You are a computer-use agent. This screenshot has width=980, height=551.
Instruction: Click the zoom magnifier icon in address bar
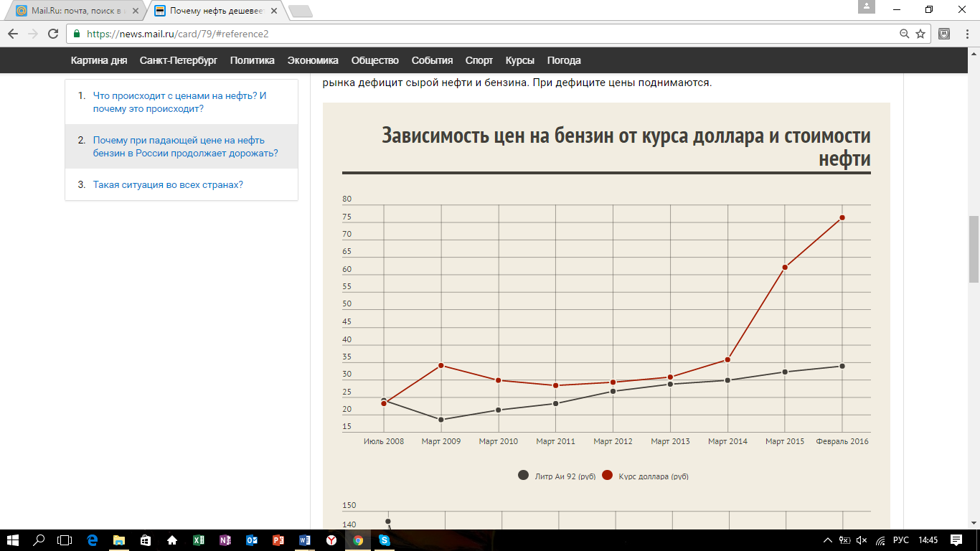905,34
